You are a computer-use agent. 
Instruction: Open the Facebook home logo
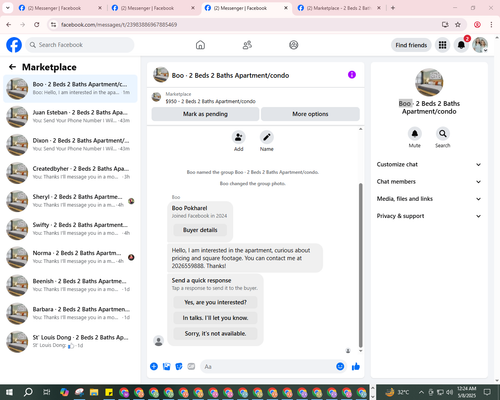[14, 45]
